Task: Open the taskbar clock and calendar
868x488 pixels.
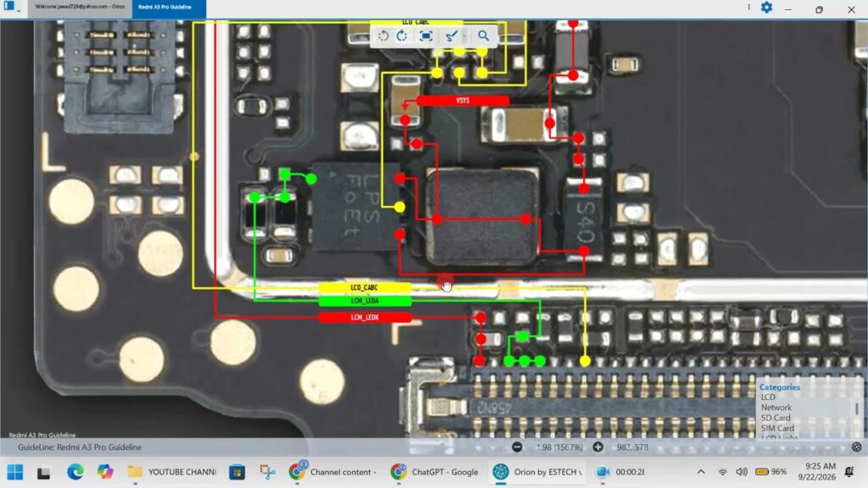Action: (x=817, y=472)
